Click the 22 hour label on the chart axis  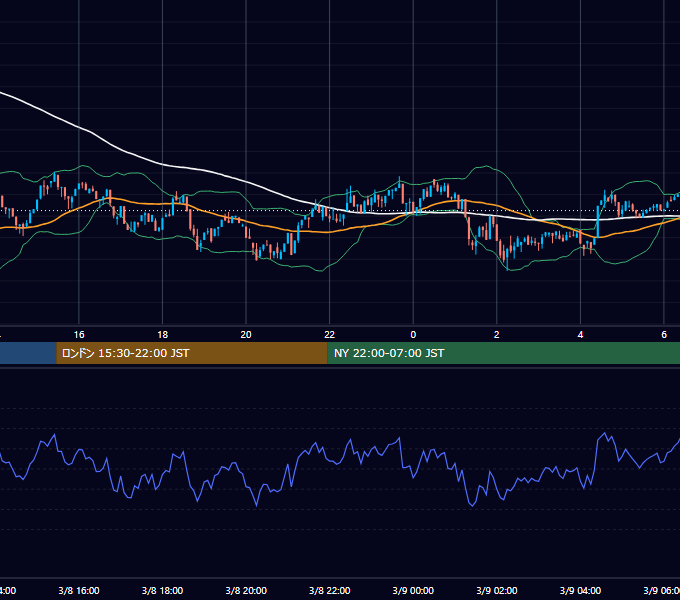(x=330, y=335)
